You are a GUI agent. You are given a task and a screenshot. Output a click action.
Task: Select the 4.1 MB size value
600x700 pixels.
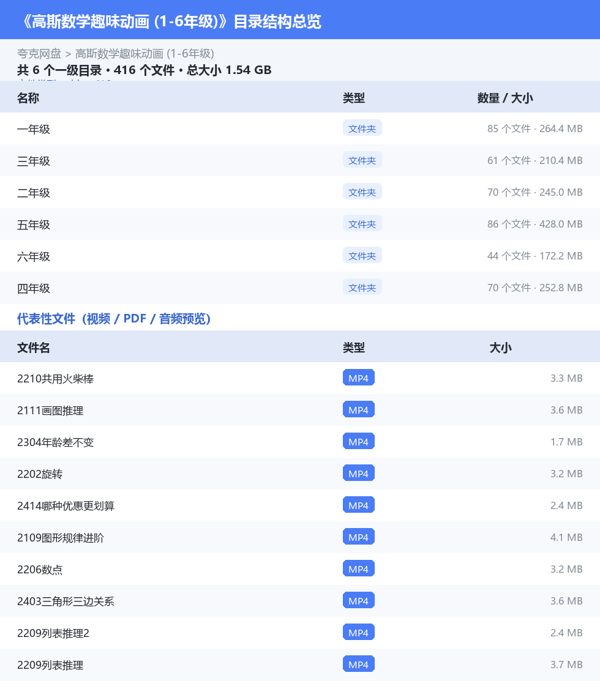566,537
